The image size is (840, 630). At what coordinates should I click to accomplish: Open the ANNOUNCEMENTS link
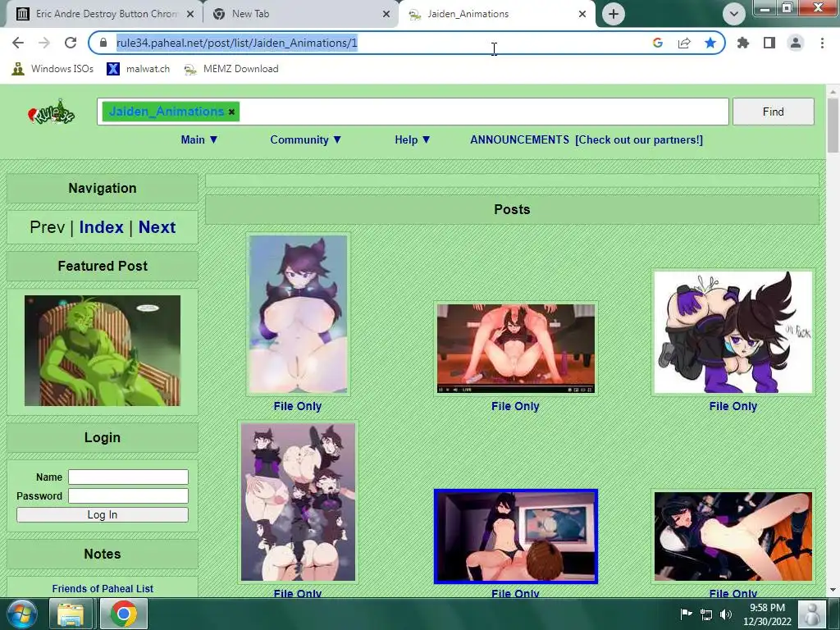[519, 139]
